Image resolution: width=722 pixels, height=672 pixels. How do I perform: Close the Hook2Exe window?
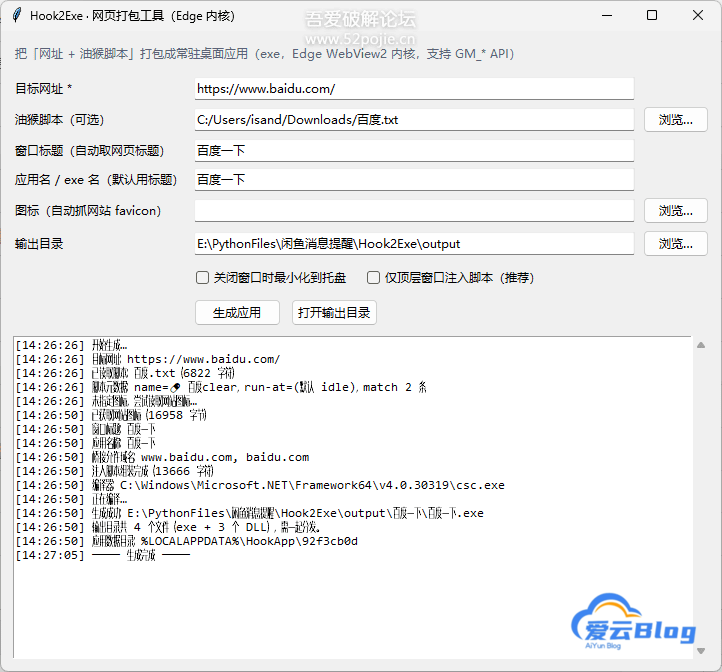click(698, 15)
